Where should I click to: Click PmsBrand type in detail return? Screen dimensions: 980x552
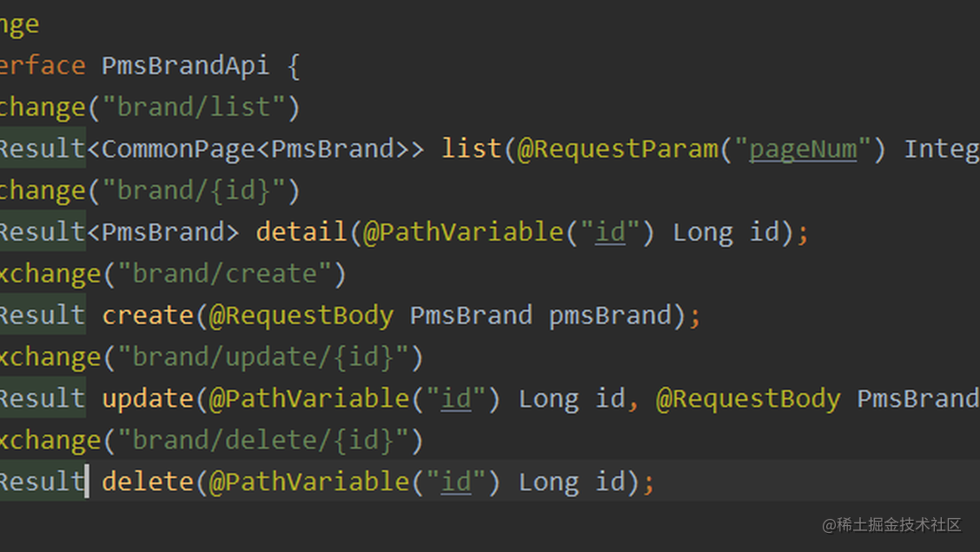(162, 232)
